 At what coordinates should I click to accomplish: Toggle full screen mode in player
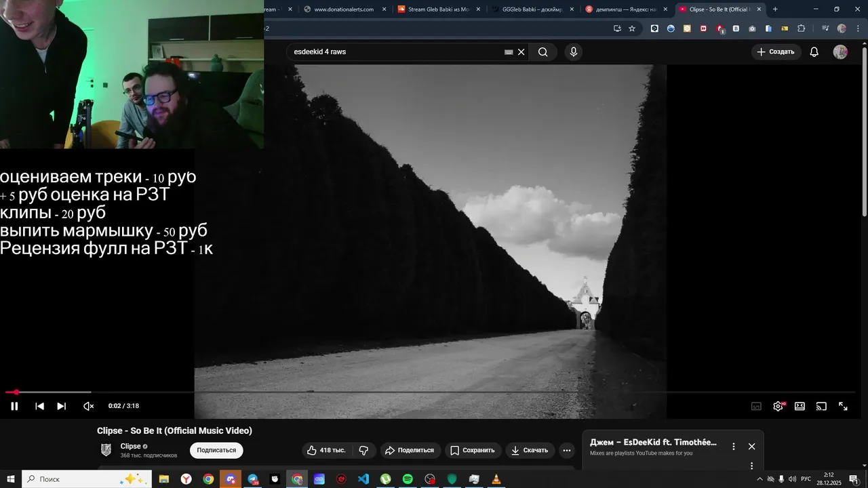point(843,406)
